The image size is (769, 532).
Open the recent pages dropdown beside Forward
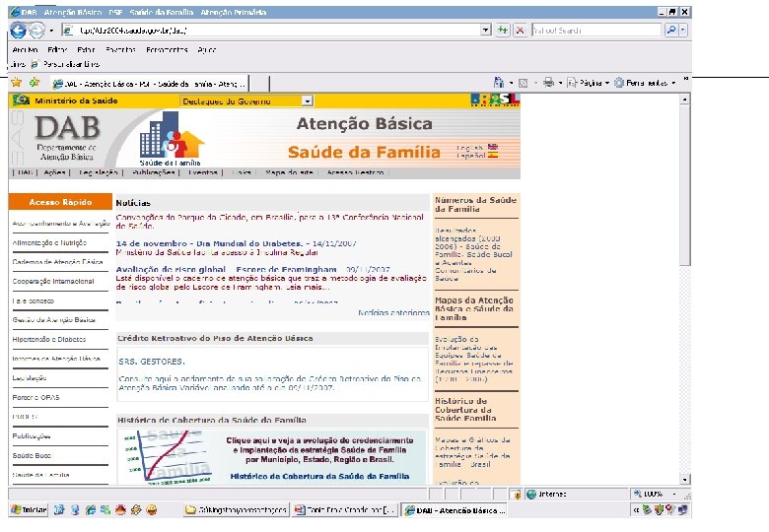pyautogui.click(x=51, y=31)
